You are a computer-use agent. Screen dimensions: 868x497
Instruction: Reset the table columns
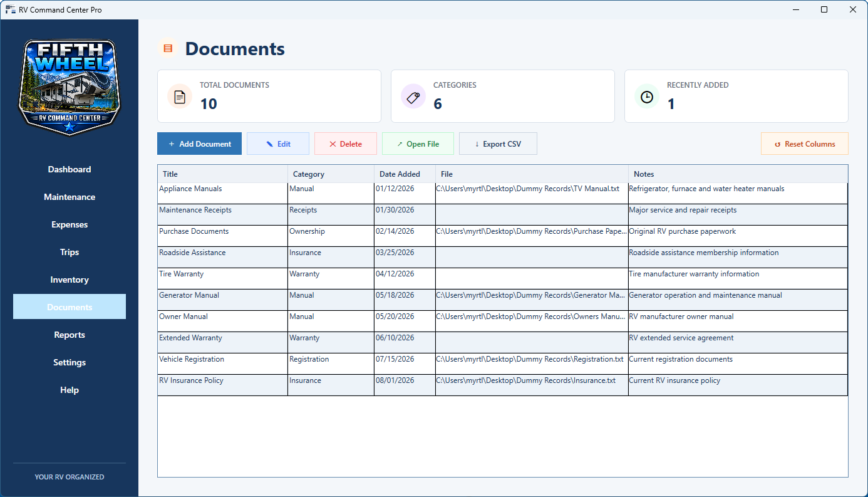pos(805,144)
